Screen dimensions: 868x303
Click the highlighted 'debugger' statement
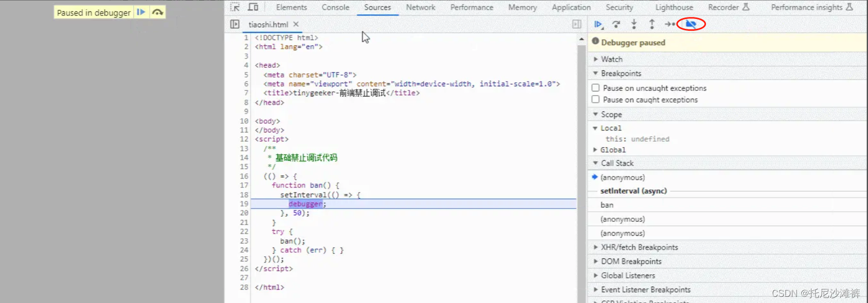[305, 204]
